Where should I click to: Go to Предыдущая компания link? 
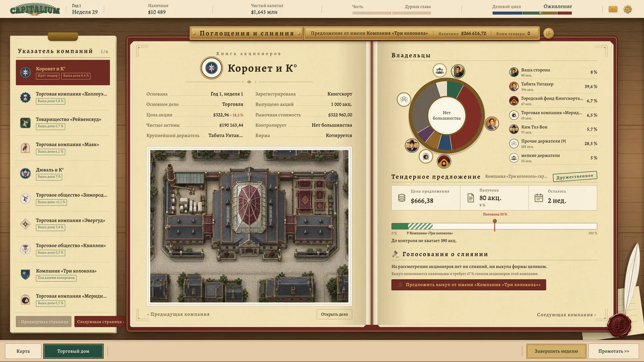point(178,315)
